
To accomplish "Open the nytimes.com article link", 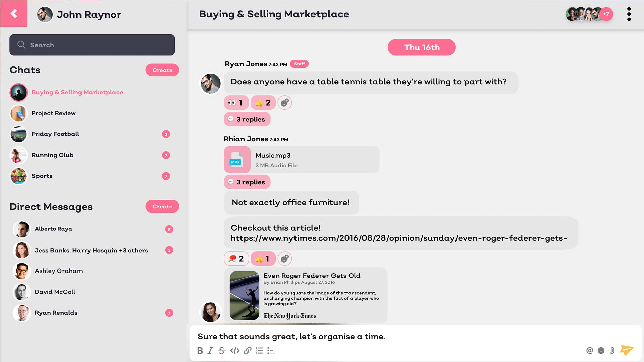I will [398, 238].
